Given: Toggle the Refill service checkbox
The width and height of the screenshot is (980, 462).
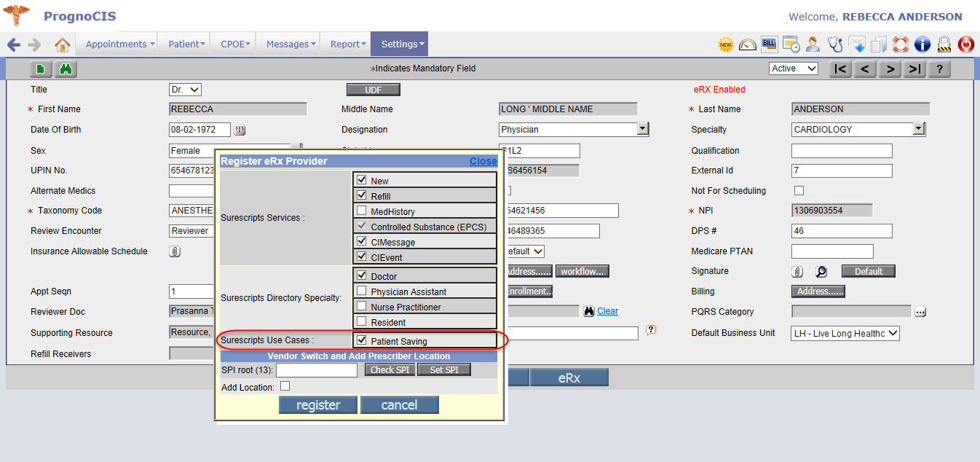Looking at the screenshot, I should coord(361,195).
